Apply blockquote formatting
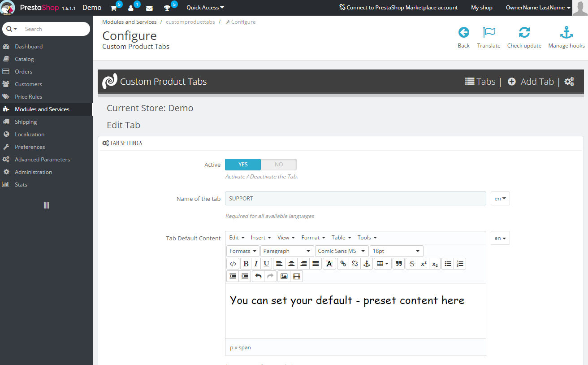This screenshot has height=365, width=588. pyautogui.click(x=398, y=264)
